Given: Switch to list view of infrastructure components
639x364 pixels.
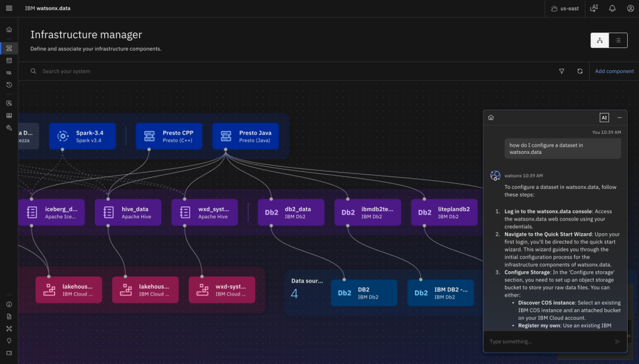Looking at the screenshot, I should [618, 40].
